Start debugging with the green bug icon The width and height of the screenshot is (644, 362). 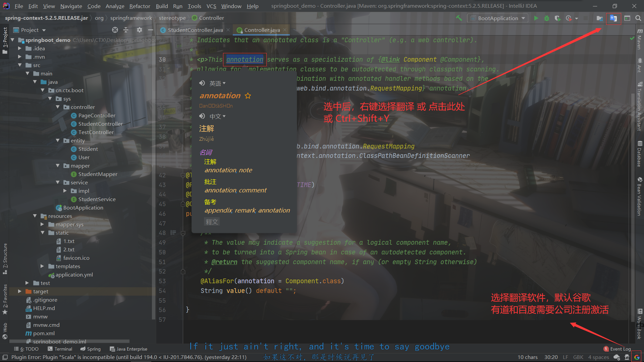click(x=547, y=18)
